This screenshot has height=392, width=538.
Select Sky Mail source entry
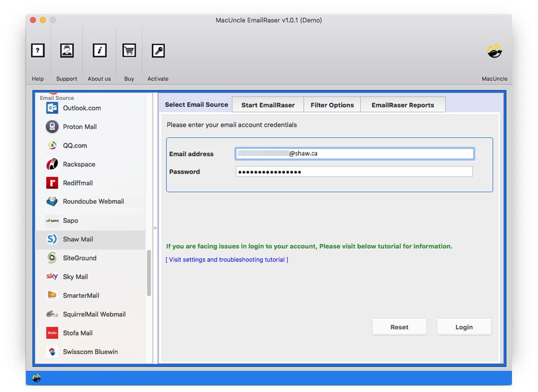(x=75, y=277)
